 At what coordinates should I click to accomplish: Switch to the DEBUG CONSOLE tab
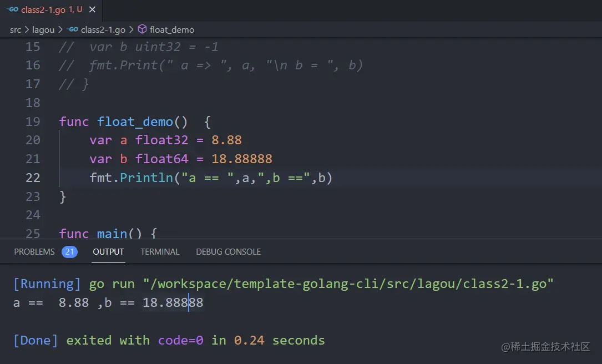[229, 252]
